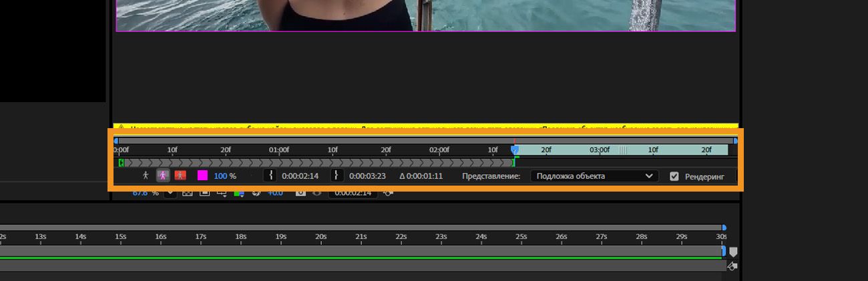Select the green Roto Brush span start handle

121,163
